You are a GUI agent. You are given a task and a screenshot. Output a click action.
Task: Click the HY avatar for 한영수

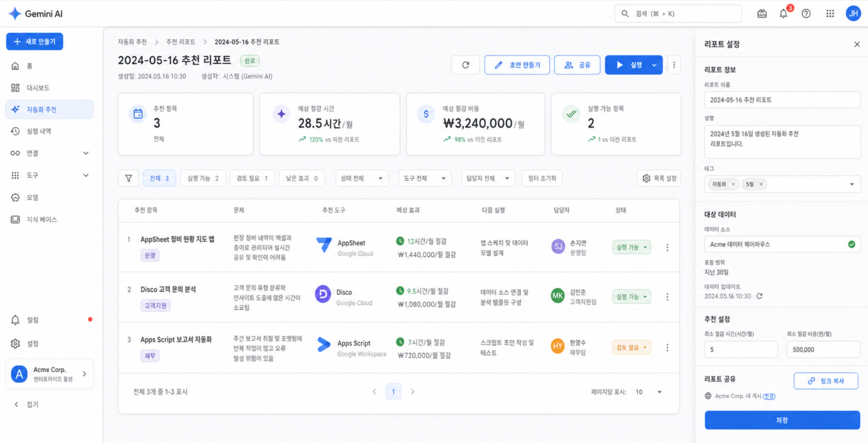(558, 346)
